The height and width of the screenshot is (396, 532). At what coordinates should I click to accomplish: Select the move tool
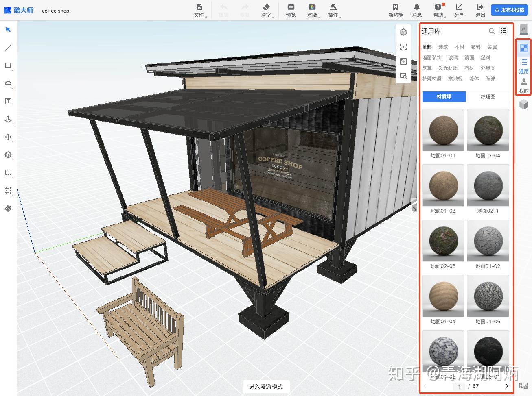point(8,137)
